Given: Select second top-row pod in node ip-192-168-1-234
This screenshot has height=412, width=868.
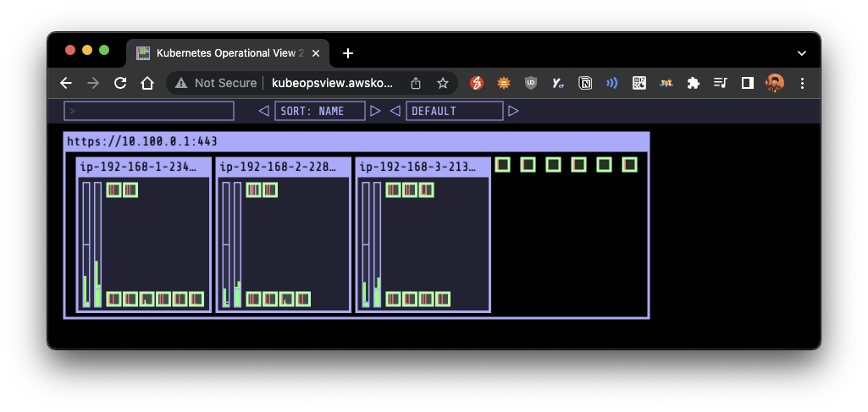Looking at the screenshot, I should pyautogui.click(x=130, y=190).
